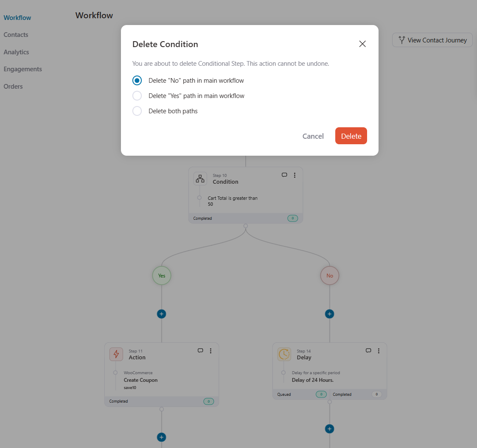The image size is (477, 448).
Task: Open three-dot menu on Action step
Action: click(210, 351)
